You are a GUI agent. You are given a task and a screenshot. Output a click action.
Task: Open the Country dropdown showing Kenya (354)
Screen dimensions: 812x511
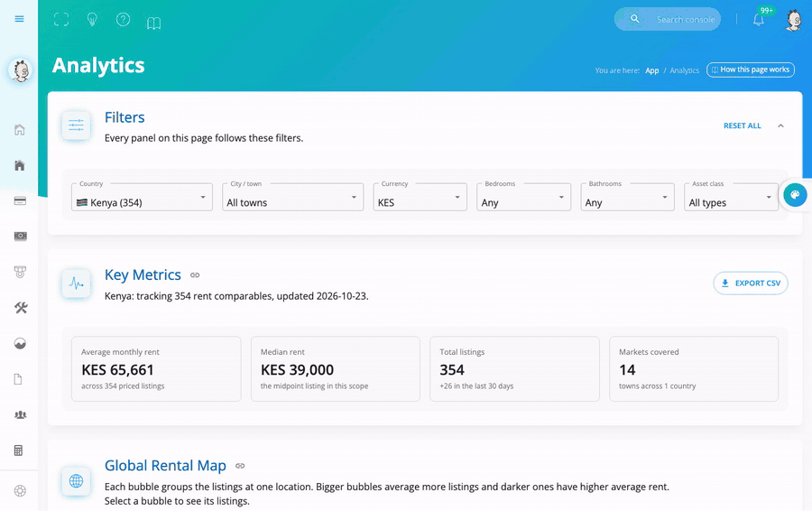(x=142, y=198)
